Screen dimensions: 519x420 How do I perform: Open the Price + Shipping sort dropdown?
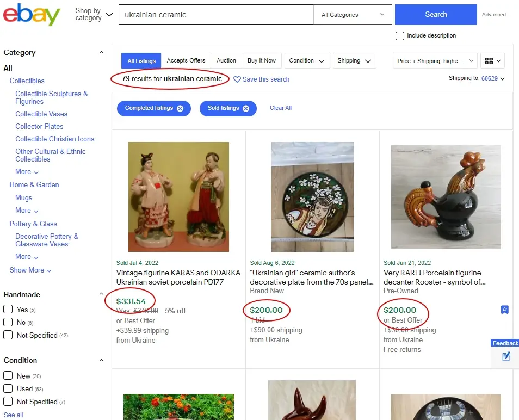coord(435,61)
